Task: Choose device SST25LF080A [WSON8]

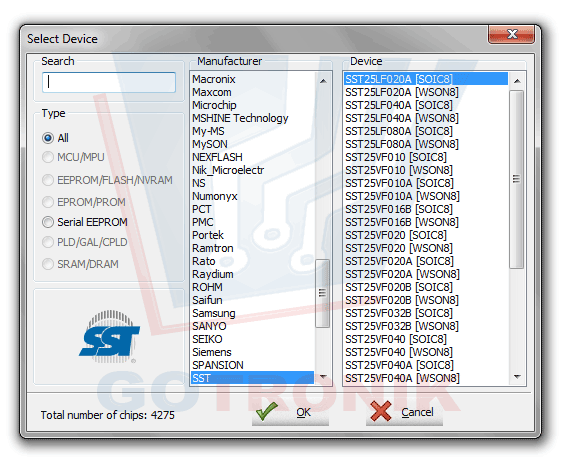Action: (x=426, y=144)
